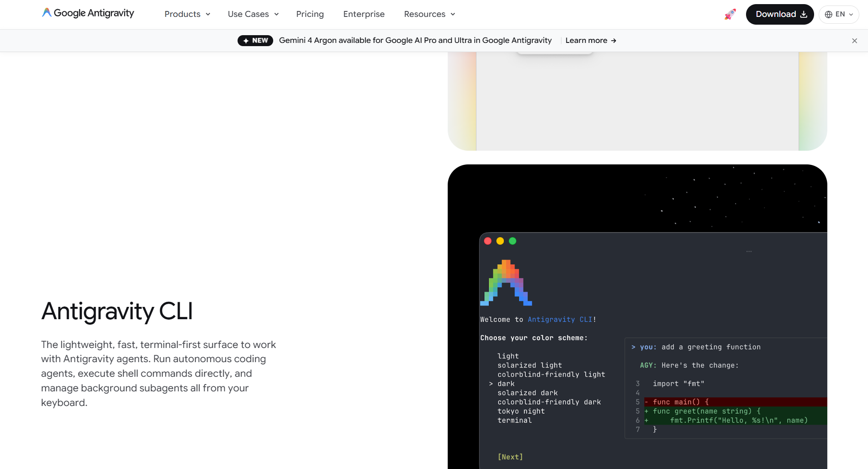Click the green dot on terminal window
868x469 pixels.
point(513,241)
